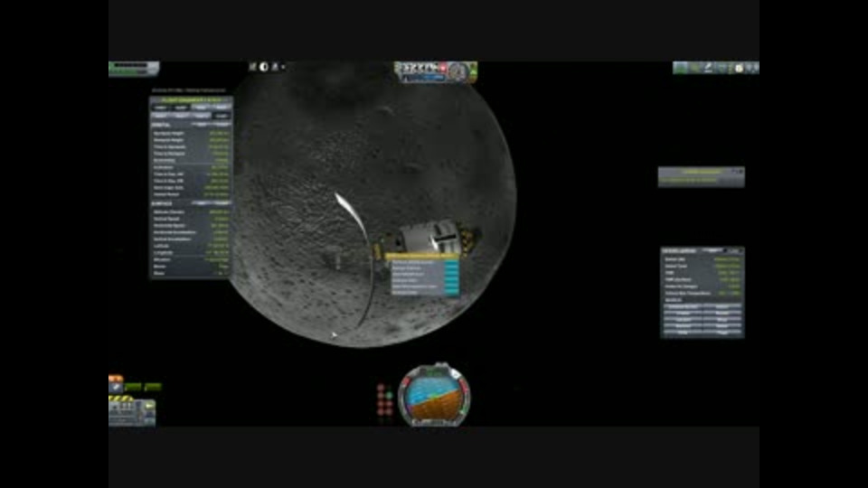This screenshot has width=868, height=488.
Task: Click the half-moon icon in the top icon row
Action: point(263,66)
